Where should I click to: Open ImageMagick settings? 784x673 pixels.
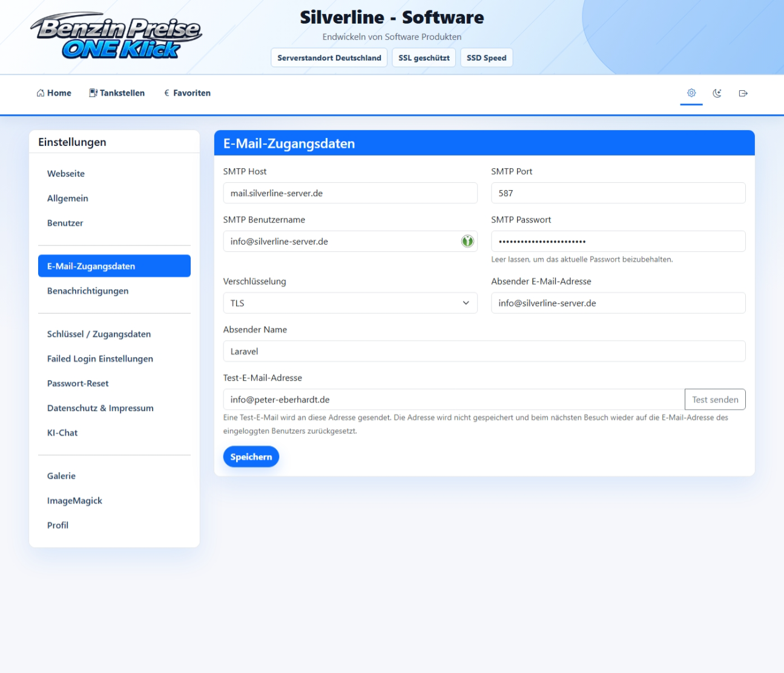pos(114,501)
